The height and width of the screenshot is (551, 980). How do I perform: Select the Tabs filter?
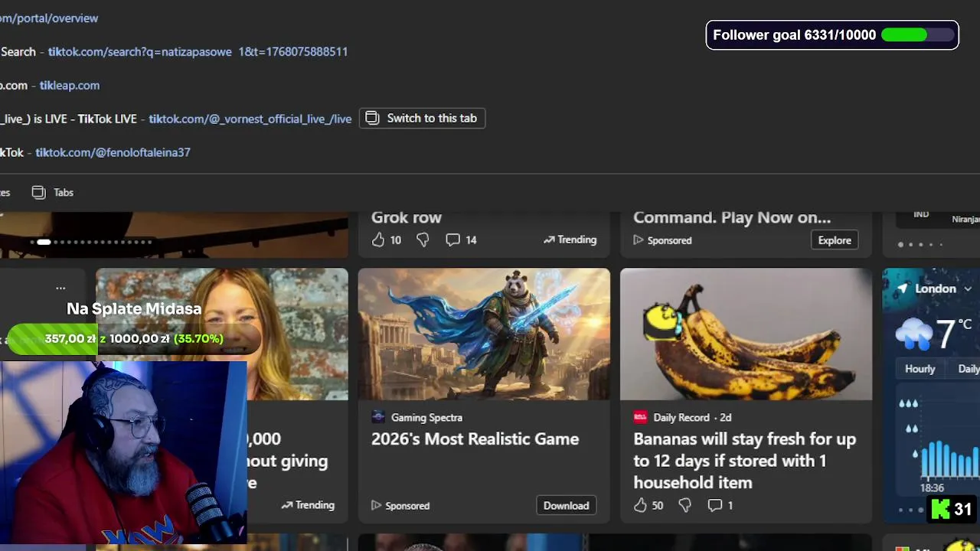(x=53, y=192)
